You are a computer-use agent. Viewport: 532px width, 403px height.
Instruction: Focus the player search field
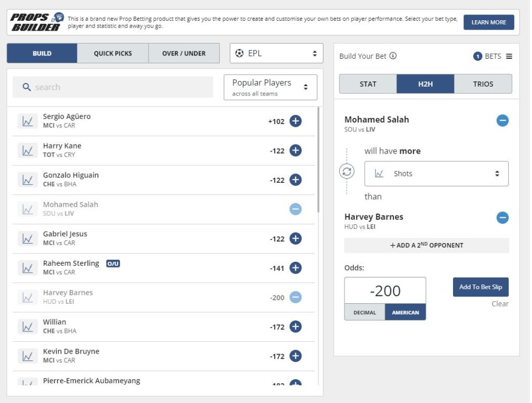(x=113, y=87)
